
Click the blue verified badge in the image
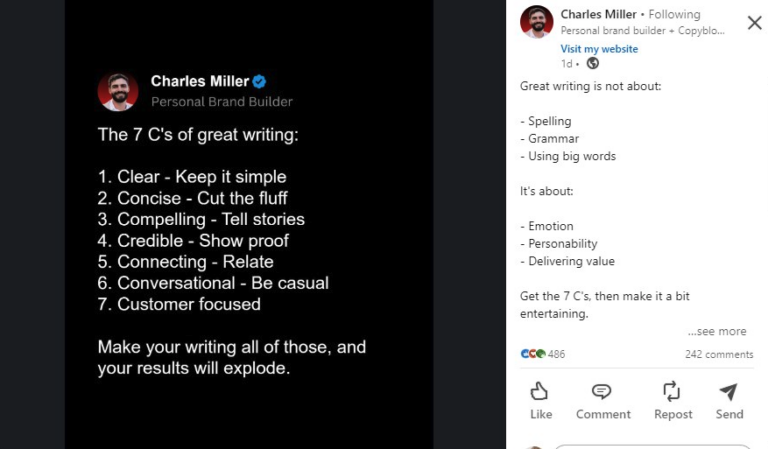click(259, 81)
